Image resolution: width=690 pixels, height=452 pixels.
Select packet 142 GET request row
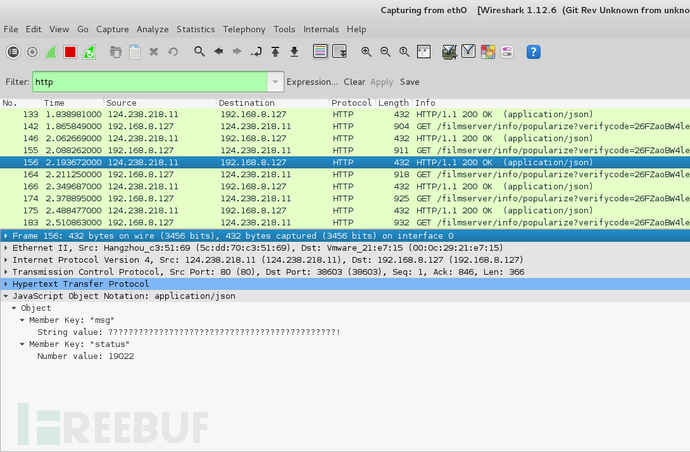[x=345, y=126]
